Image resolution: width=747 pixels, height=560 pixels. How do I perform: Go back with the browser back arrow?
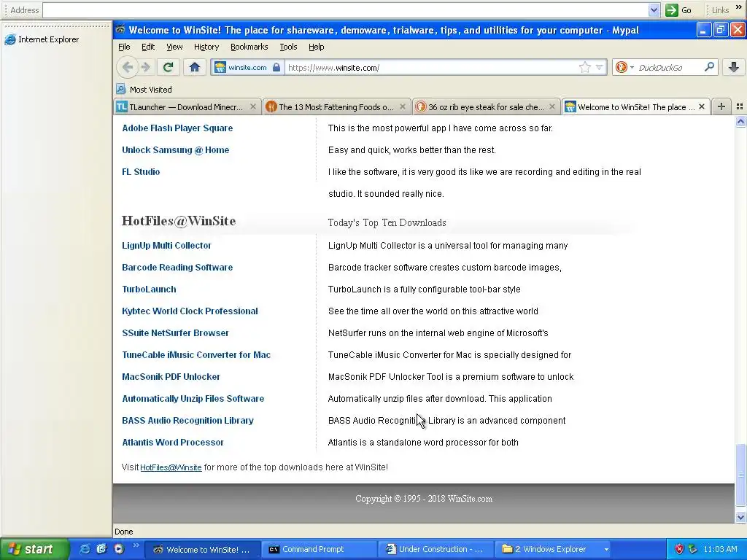point(127,67)
